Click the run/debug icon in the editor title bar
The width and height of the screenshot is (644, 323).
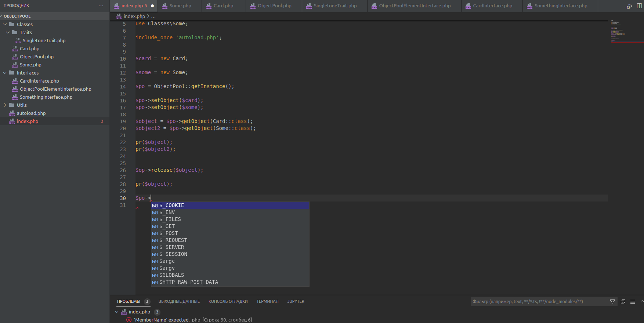coord(629,6)
